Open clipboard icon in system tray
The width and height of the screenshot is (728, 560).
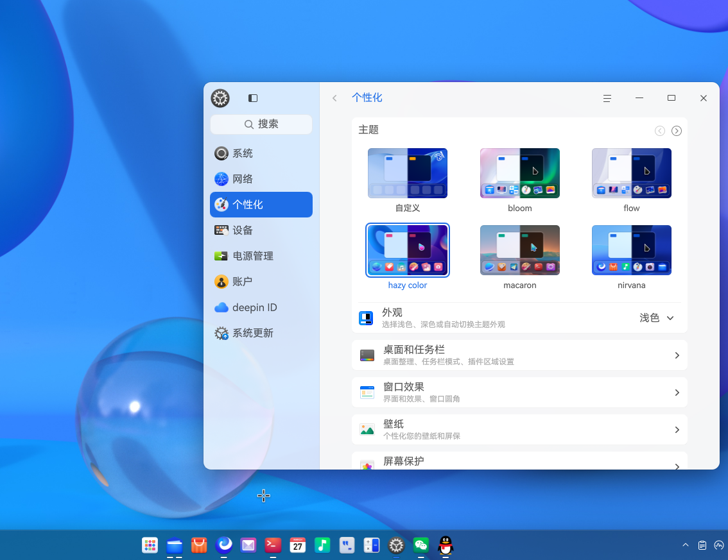click(702, 545)
